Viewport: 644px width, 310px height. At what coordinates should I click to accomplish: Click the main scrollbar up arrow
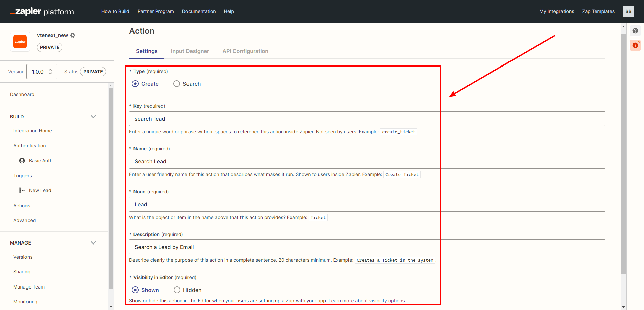pyautogui.click(x=623, y=26)
